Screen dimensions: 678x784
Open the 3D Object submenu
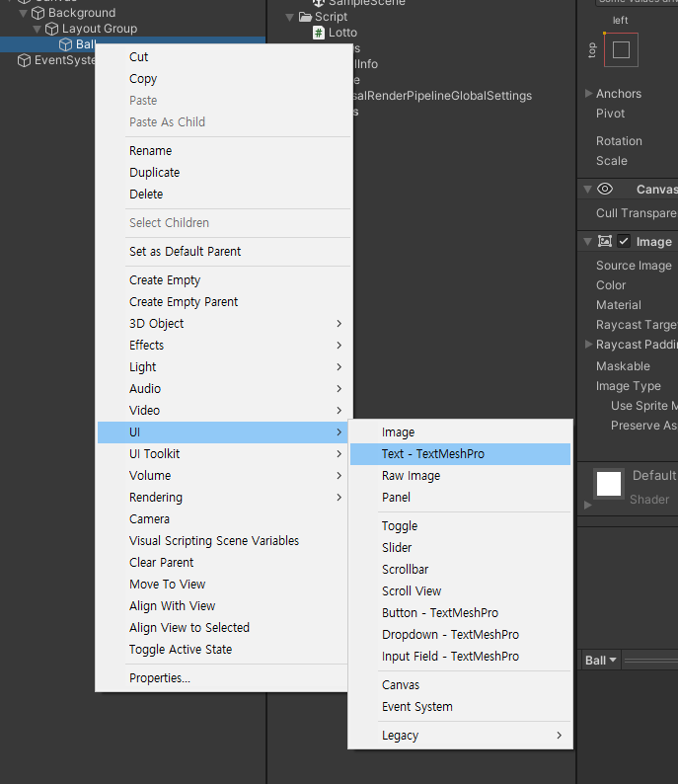click(x=224, y=324)
